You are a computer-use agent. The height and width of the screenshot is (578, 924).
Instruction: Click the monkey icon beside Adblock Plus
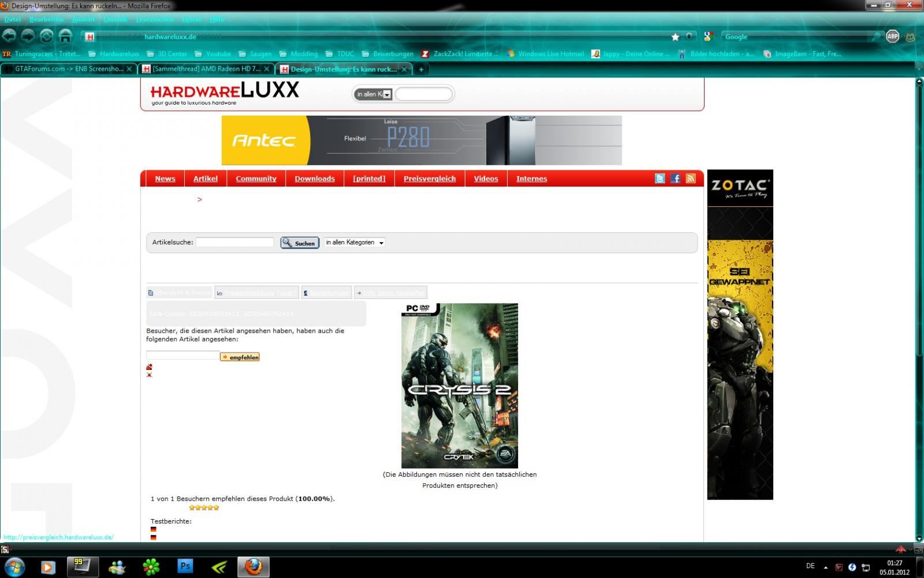(x=911, y=36)
